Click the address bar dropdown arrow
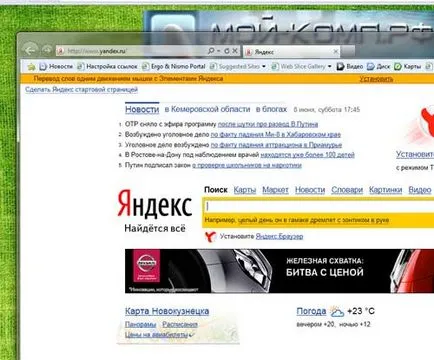Image resolution: width=434 pixels, height=360 pixels. point(219,51)
